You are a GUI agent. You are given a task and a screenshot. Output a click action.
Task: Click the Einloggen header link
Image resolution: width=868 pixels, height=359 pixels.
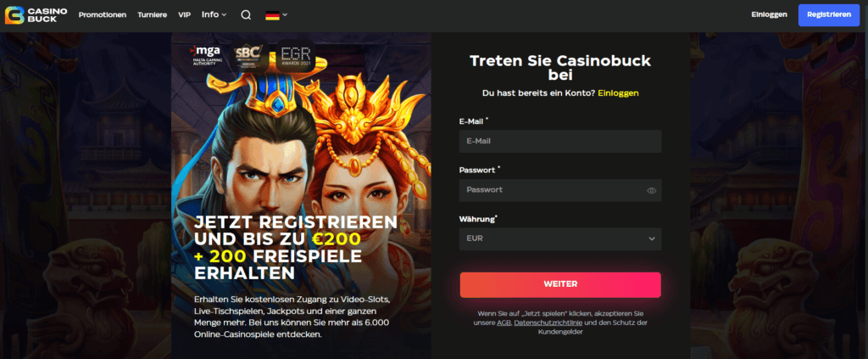coord(769,15)
